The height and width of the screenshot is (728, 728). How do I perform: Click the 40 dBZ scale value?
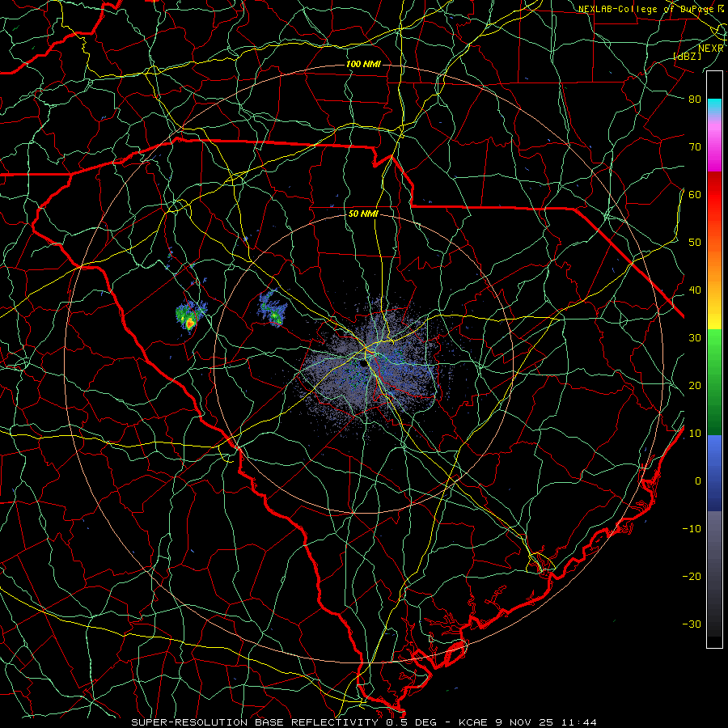[x=695, y=290]
